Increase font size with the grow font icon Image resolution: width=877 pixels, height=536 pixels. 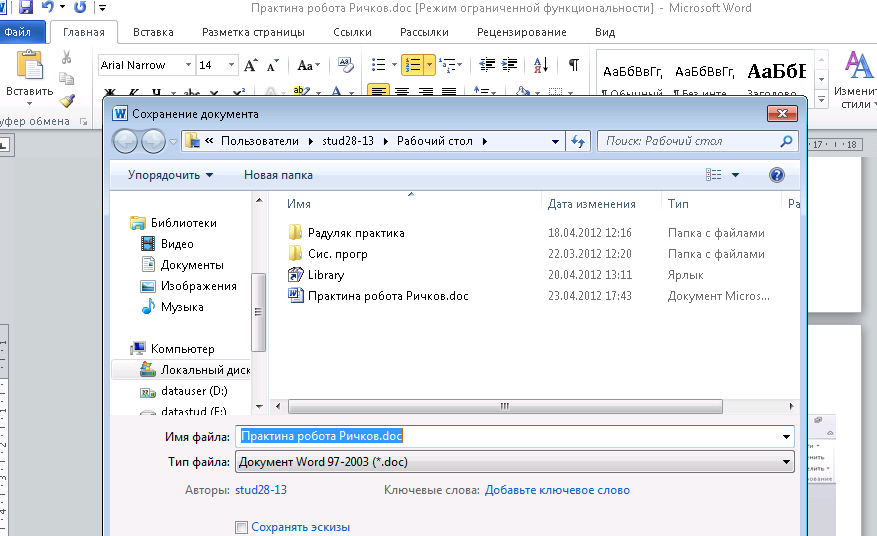click(x=250, y=65)
